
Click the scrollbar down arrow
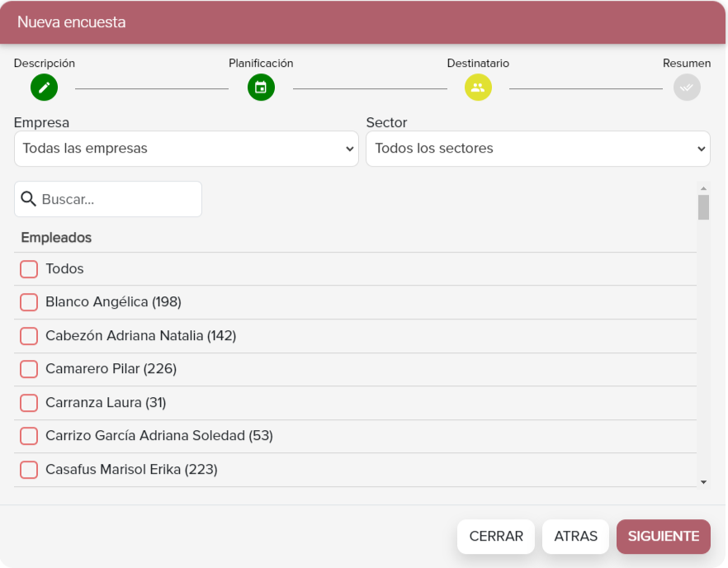point(703,482)
